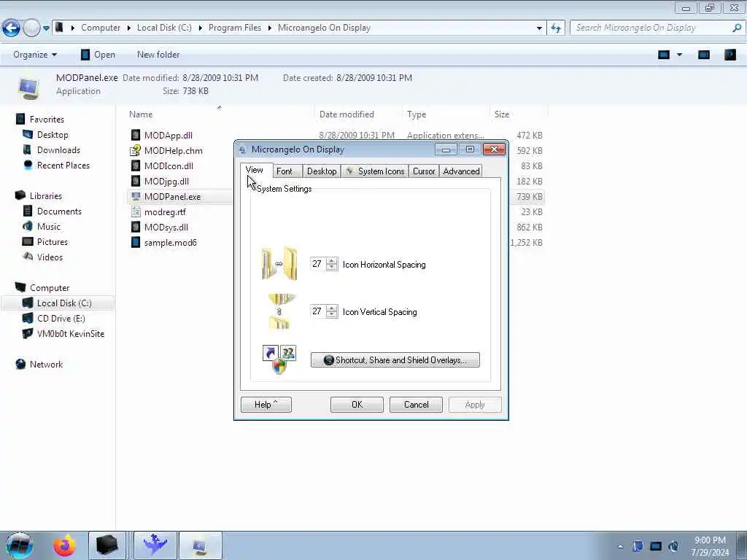Viewport: 747px width, 560px height.
Task: Click the MODPanel.exe application icon in list
Action: [x=136, y=196]
